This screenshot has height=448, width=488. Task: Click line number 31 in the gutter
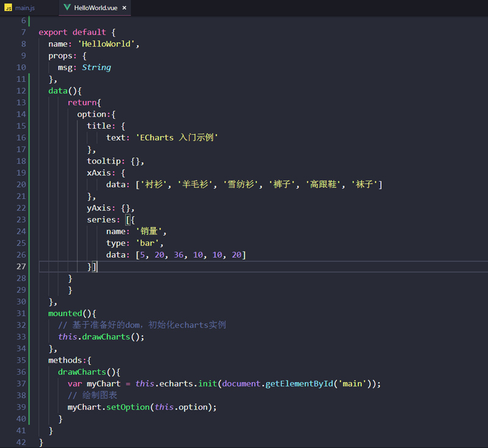pyautogui.click(x=21, y=314)
